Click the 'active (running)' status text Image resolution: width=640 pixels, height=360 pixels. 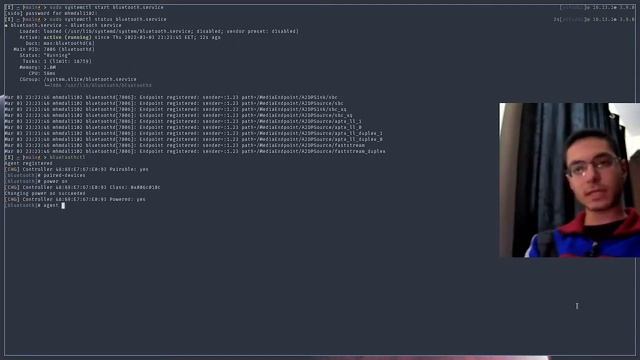68,37
